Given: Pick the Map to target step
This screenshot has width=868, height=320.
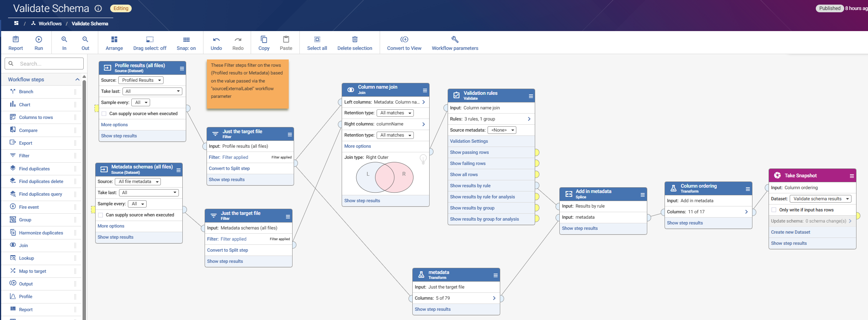Looking at the screenshot, I should point(33,271).
